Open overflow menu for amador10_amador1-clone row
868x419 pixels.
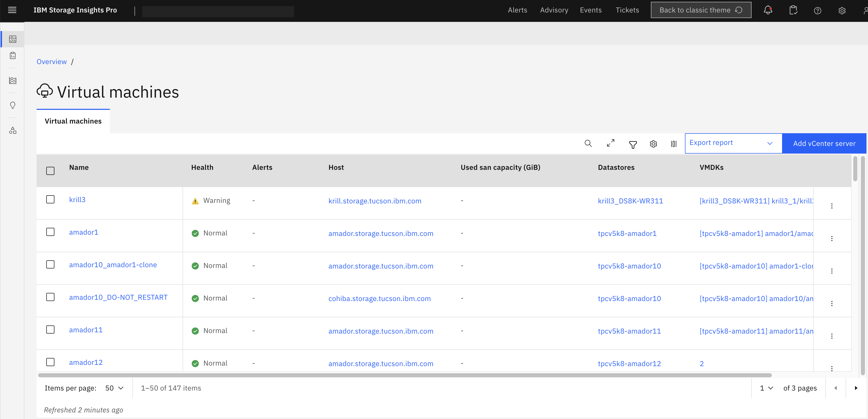point(832,271)
